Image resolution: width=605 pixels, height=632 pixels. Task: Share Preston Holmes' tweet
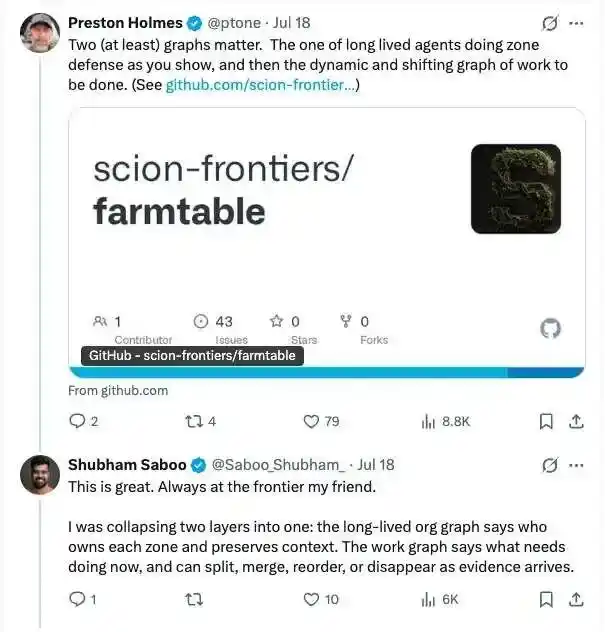click(576, 422)
